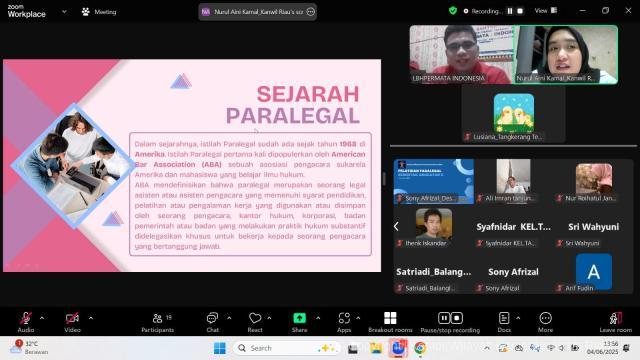Expand the Audio options arrow
Viewport: 640px width, 360px height.
[x=42, y=318]
